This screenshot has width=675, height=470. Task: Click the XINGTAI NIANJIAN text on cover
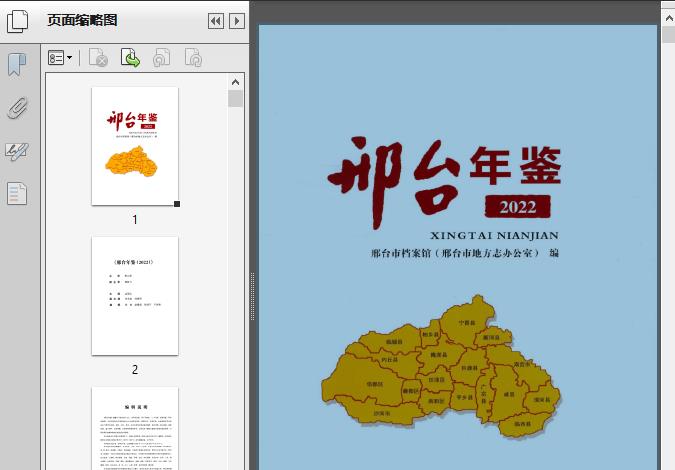point(494,235)
